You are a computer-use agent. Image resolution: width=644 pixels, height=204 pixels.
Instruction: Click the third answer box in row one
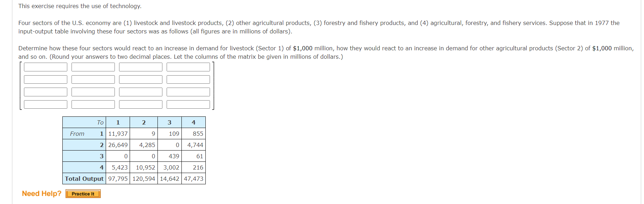[140, 67]
